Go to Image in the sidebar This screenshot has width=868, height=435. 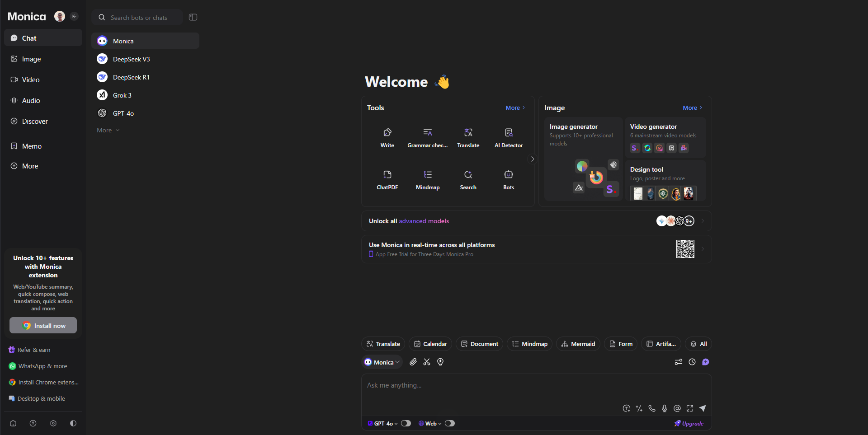[x=31, y=59]
